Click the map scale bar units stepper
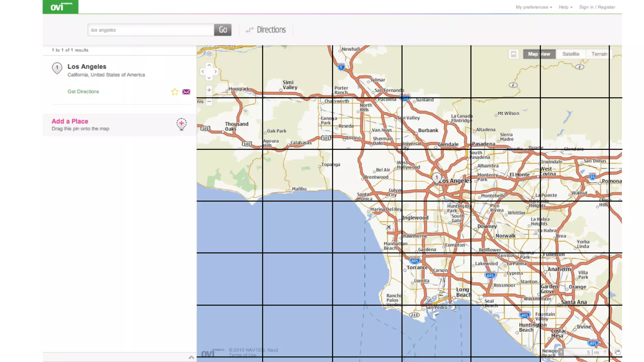 pos(605,352)
